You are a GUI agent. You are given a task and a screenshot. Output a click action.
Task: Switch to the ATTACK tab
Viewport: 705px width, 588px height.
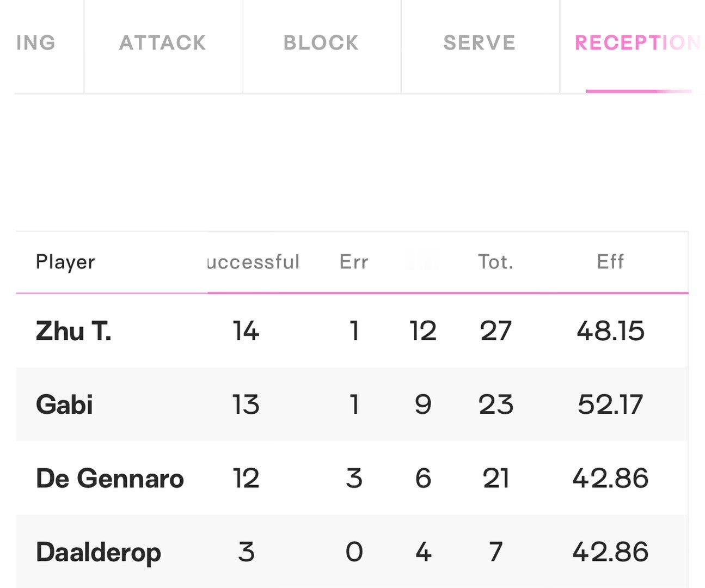(x=163, y=43)
